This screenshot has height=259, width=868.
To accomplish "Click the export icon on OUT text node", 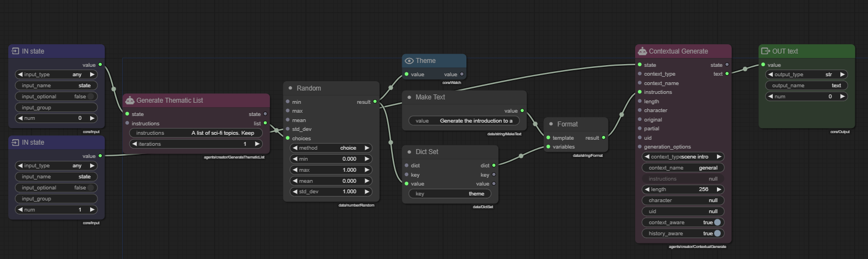I will coord(766,51).
